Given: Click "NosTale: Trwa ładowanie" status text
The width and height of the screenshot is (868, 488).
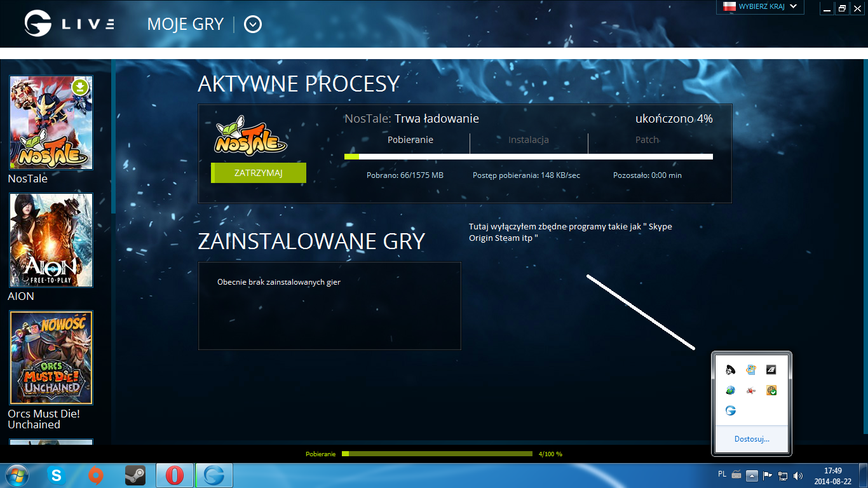Looking at the screenshot, I should click(412, 119).
